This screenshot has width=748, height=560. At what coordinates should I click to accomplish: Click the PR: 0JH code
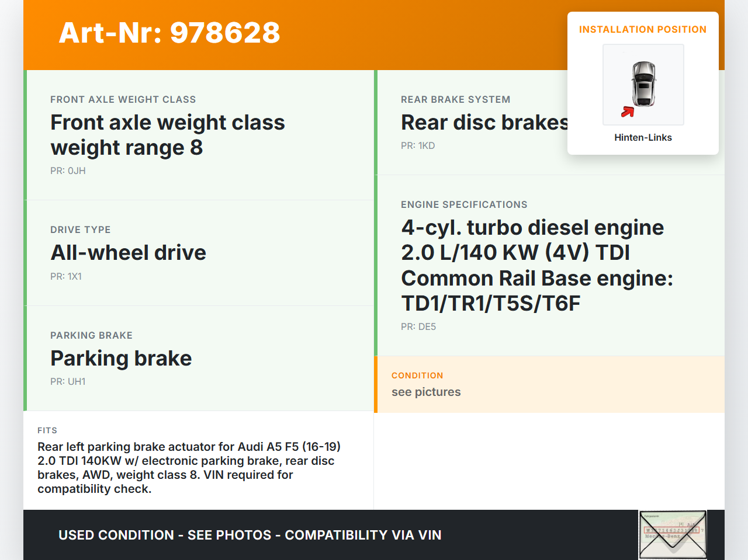click(68, 171)
